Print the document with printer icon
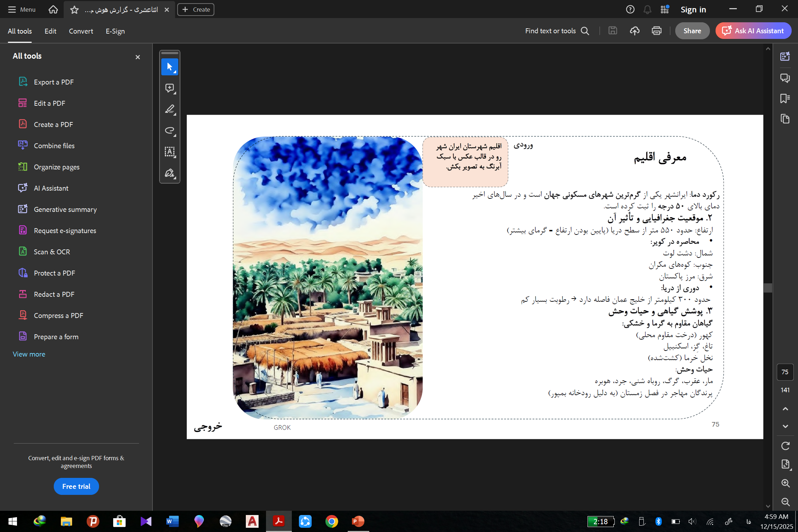The width and height of the screenshot is (798, 532). [657, 31]
